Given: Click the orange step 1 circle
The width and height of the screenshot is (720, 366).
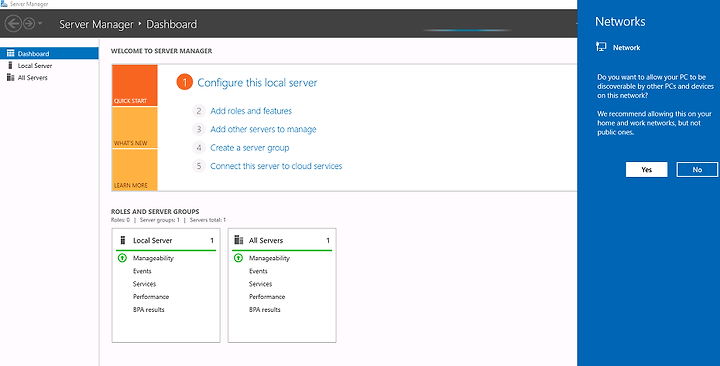Looking at the screenshot, I should [x=185, y=83].
